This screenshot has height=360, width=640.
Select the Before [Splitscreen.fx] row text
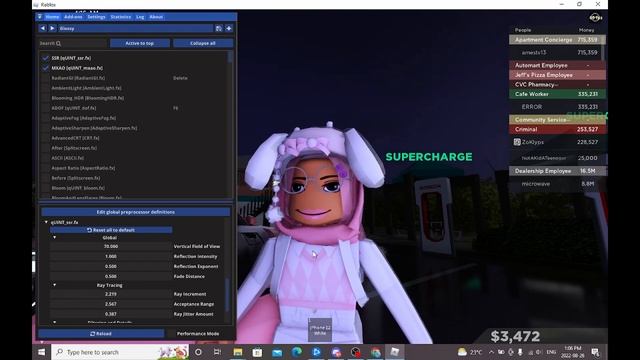click(x=76, y=178)
